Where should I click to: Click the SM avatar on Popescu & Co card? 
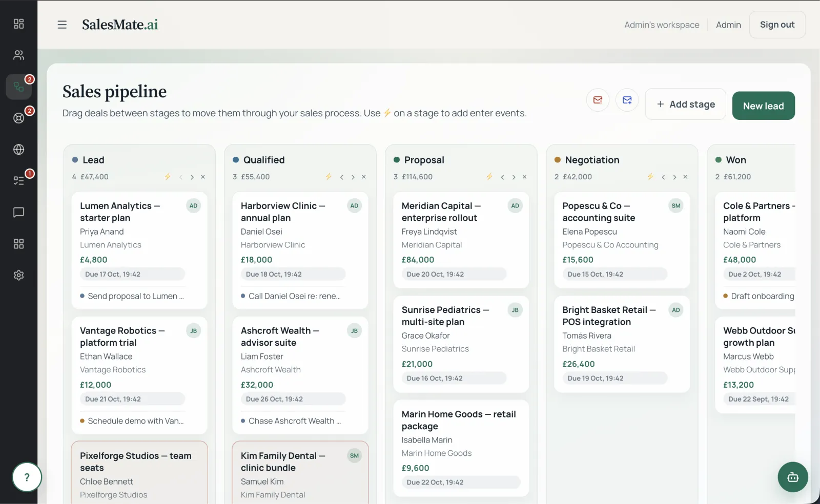click(676, 206)
